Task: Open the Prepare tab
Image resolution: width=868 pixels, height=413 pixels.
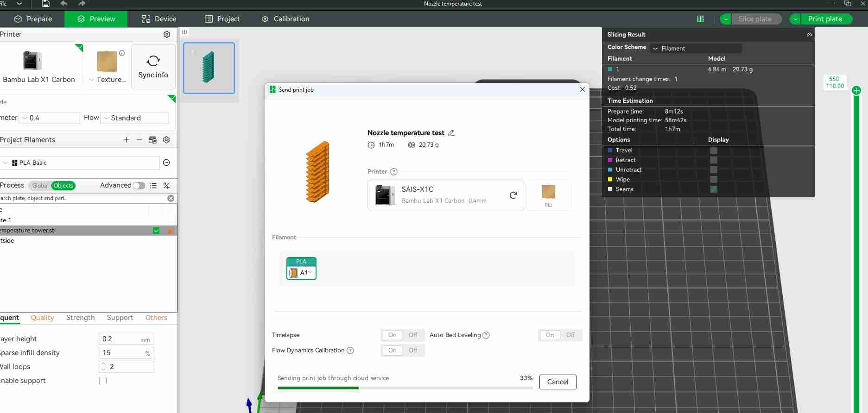Action: click(x=33, y=19)
